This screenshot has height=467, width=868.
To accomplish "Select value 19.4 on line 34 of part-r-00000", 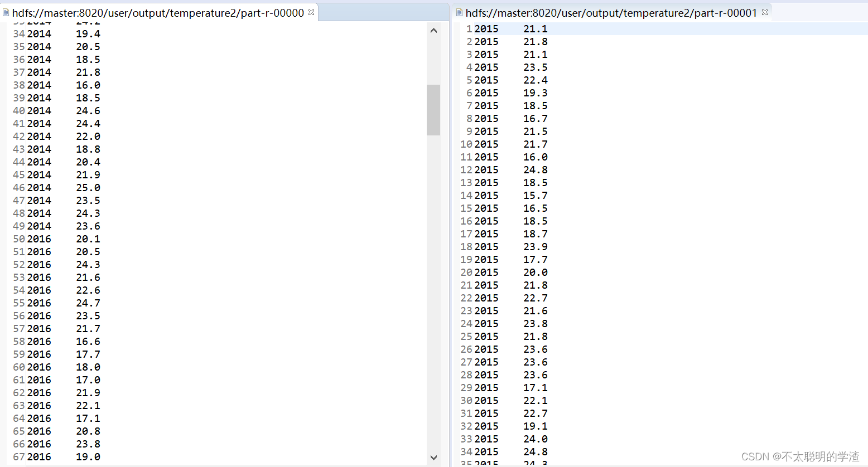I will [88, 34].
